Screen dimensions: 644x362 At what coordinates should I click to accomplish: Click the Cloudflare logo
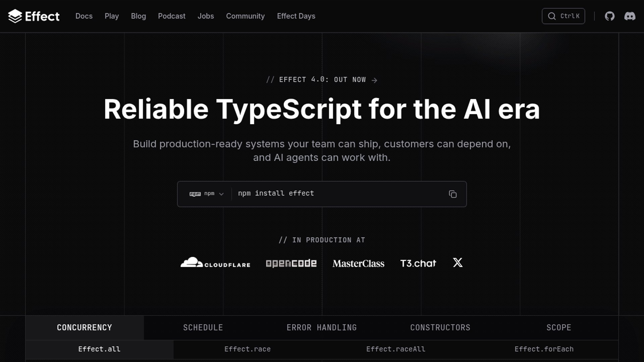[215, 263]
